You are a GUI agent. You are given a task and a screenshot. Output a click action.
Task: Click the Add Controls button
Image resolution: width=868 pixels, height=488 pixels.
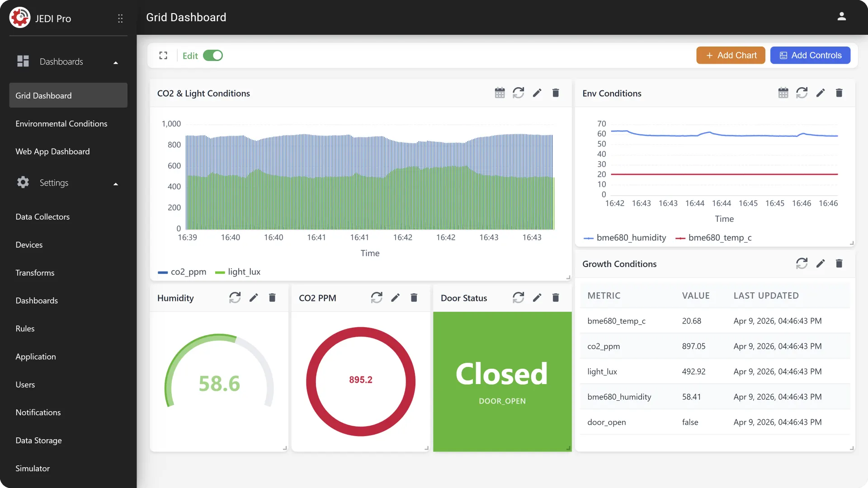tap(810, 56)
